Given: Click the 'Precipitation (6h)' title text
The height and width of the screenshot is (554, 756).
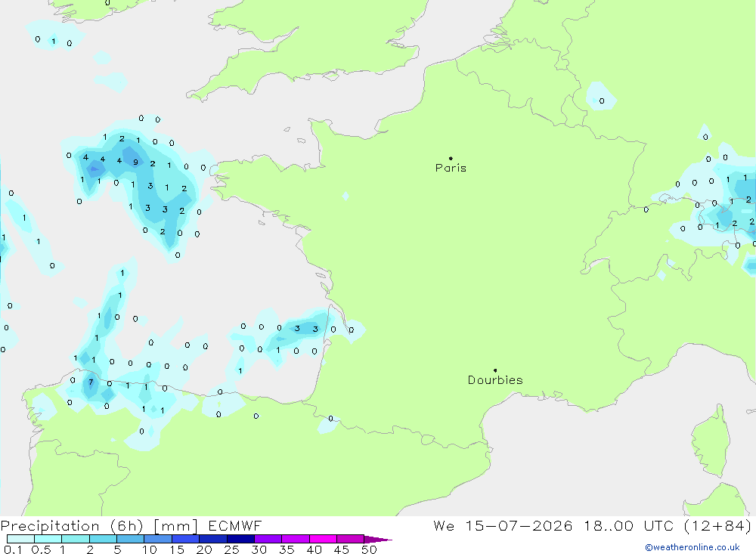Looking at the screenshot, I should (x=72, y=526).
